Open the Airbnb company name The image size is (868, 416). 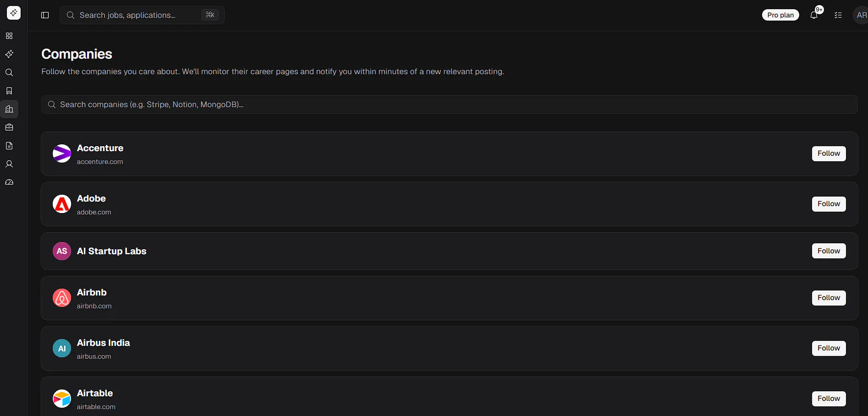click(92, 292)
